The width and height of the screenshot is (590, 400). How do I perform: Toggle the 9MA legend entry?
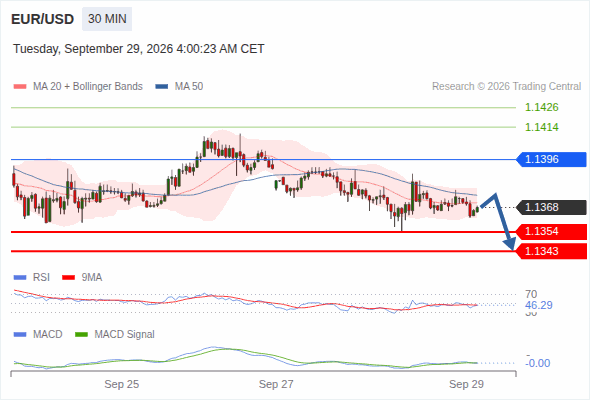82,278
